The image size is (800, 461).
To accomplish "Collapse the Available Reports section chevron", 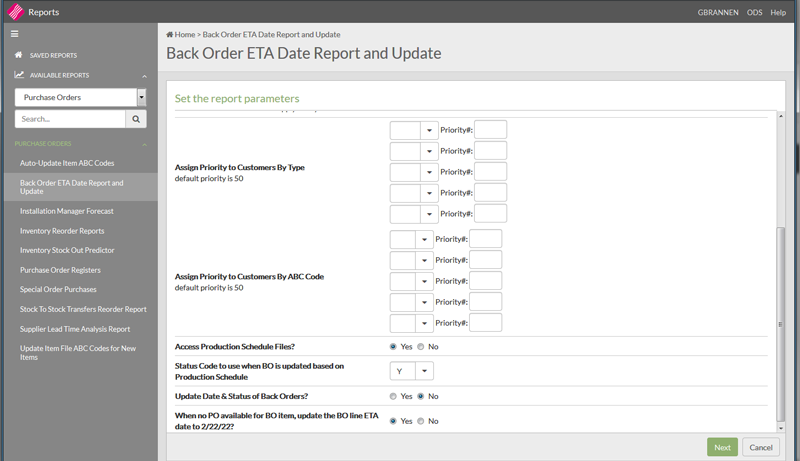I will (x=145, y=76).
